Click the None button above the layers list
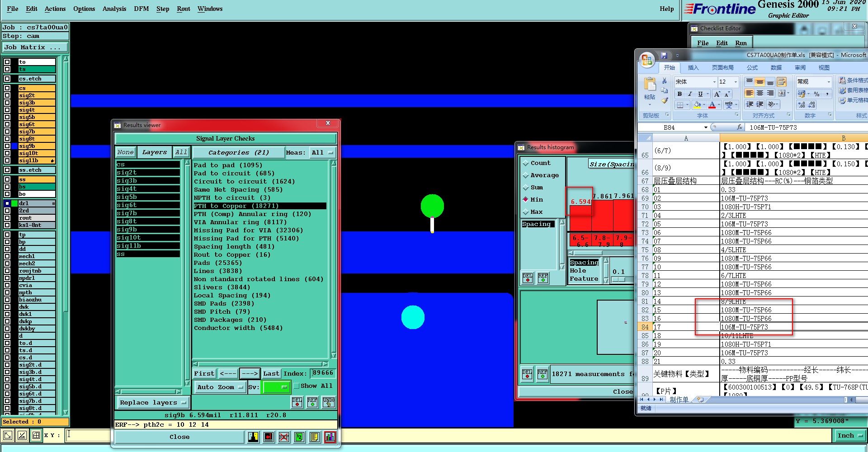Screen dimensions: 868x452 click(125, 152)
